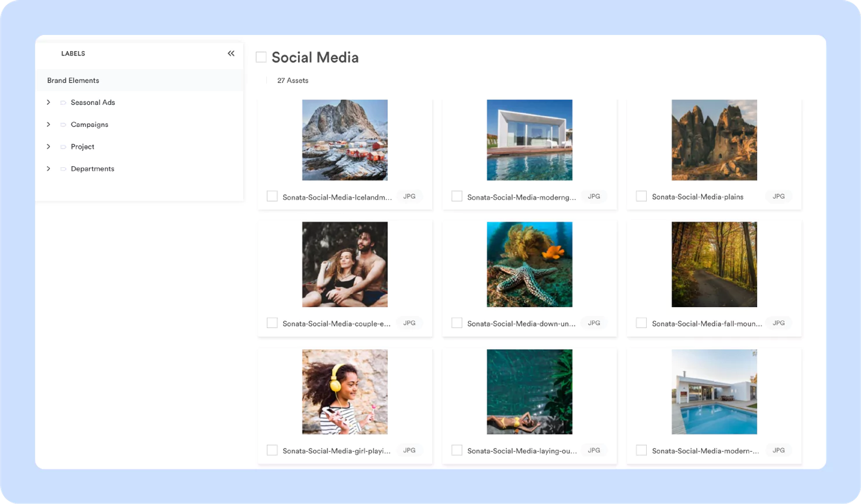Viewport: 861px width, 504px height.
Task: Click the LABELS panel heading
Action: pos(73,53)
